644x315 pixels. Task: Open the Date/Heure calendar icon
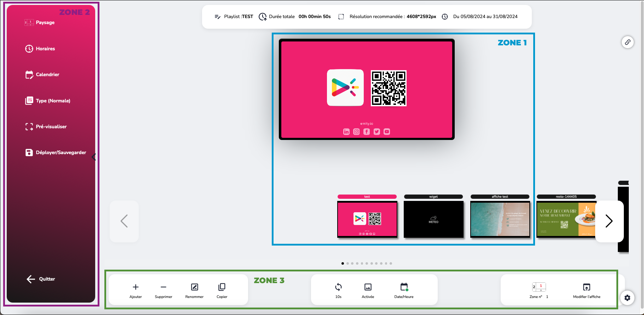404,287
